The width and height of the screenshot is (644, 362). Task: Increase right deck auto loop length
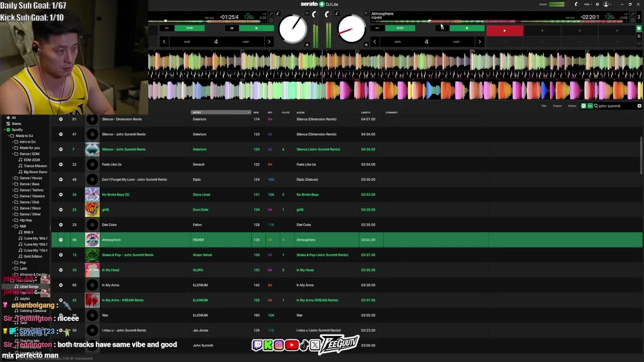click(x=479, y=42)
